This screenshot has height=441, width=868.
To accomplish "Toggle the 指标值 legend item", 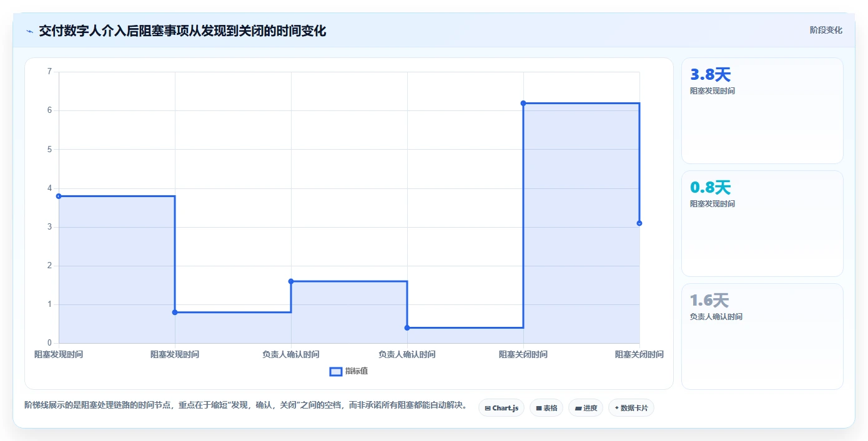I will coord(348,371).
